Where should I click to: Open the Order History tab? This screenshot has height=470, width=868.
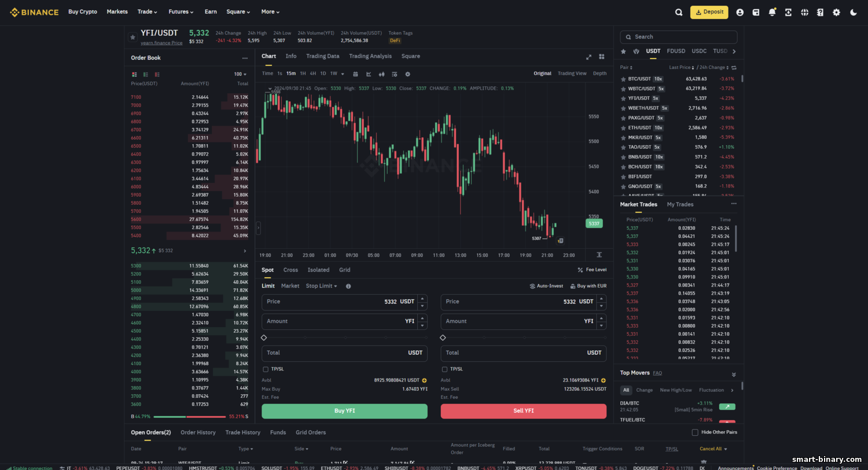point(198,432)
